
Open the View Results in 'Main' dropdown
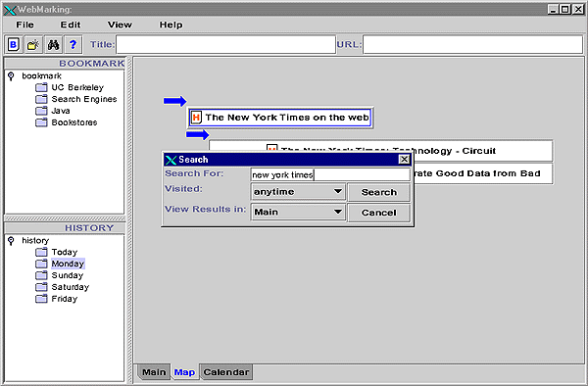pyautogui.click(x=298, y=213)
